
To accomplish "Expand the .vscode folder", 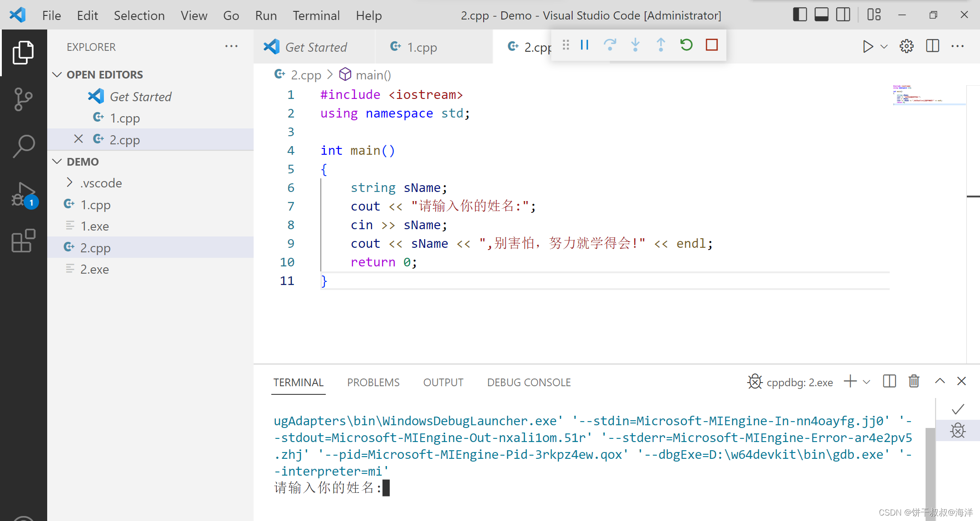I will click(150, 183).
